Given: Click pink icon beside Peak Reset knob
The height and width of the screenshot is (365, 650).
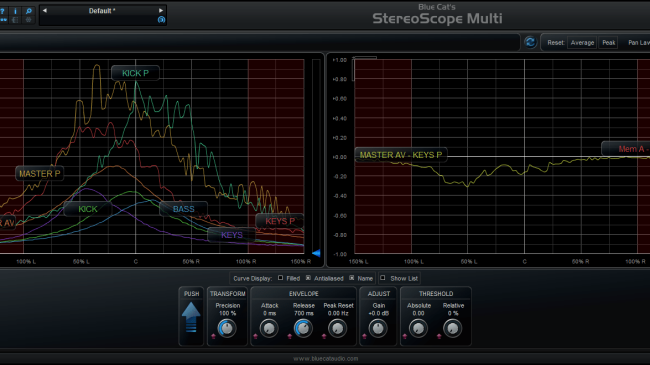Looking at the screenshot, I should pyautogui.click(x=324, y=336).
